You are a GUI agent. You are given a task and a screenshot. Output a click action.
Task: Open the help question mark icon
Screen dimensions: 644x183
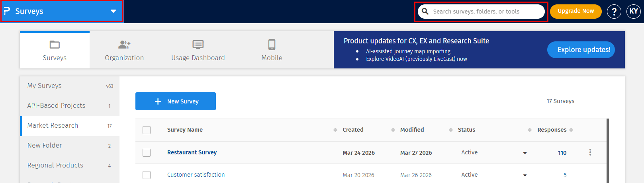[x=614, y=12]
